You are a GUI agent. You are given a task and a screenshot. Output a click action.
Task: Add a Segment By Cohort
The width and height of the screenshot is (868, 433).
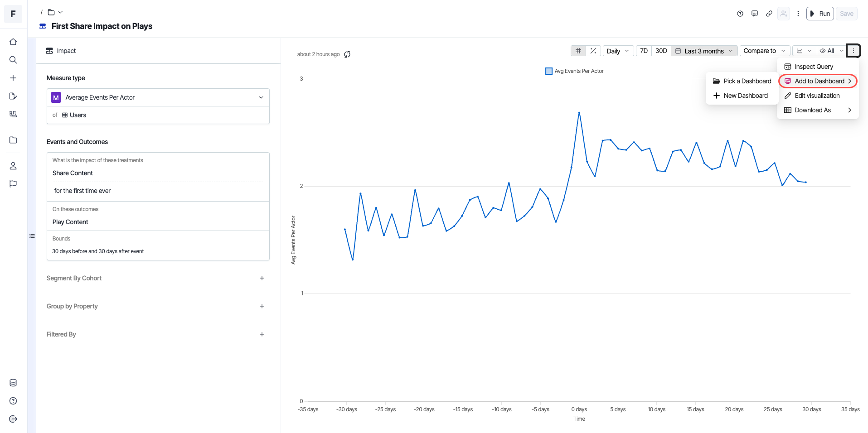[262, 278]
